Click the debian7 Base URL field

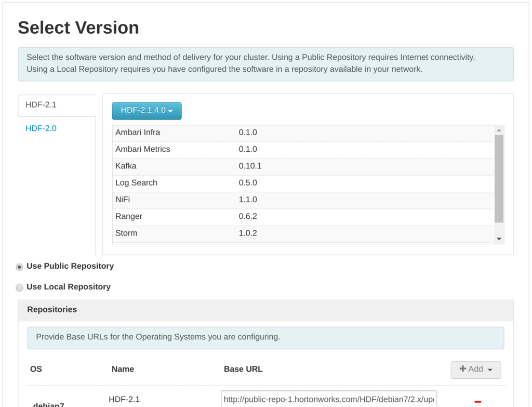tap(329, 399)
